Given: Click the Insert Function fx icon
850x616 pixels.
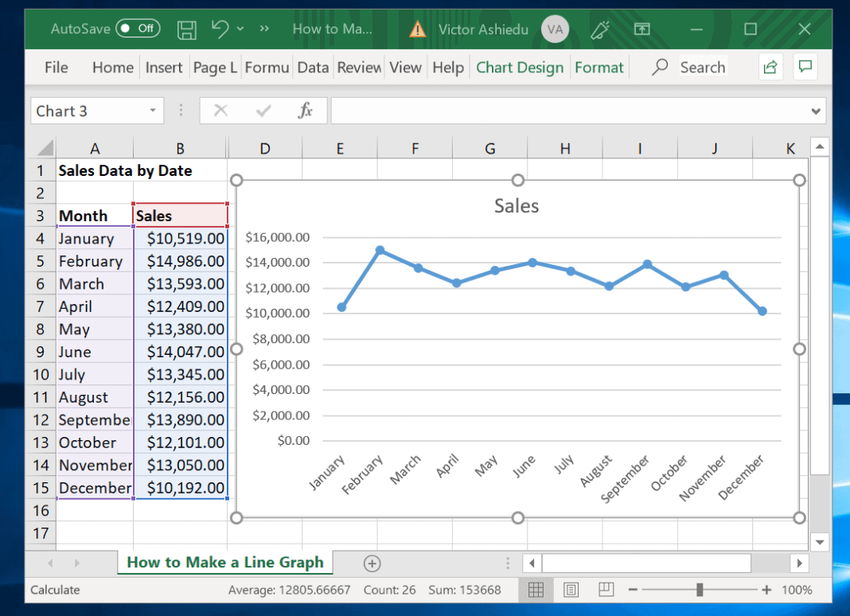Looking at the screenshot, I should (x=305, y=111).
